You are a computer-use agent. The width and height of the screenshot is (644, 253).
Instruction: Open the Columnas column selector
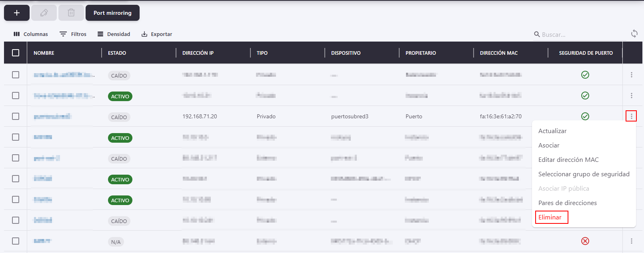31,34
